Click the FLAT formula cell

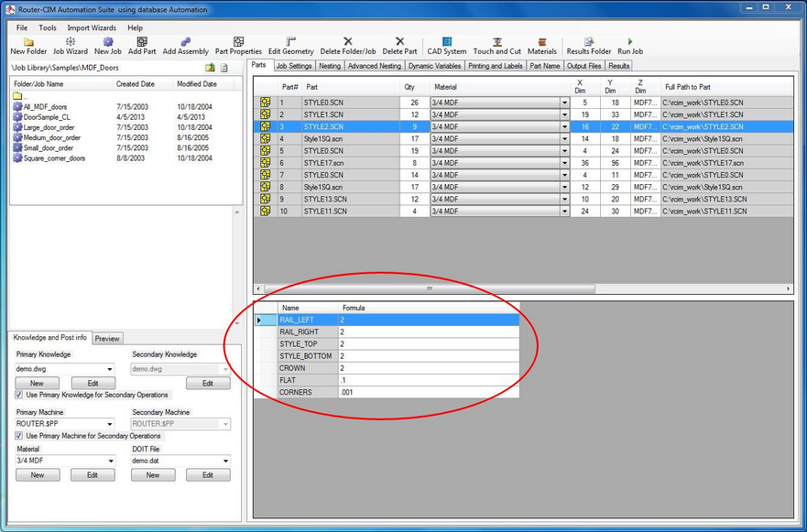[429, 380]
